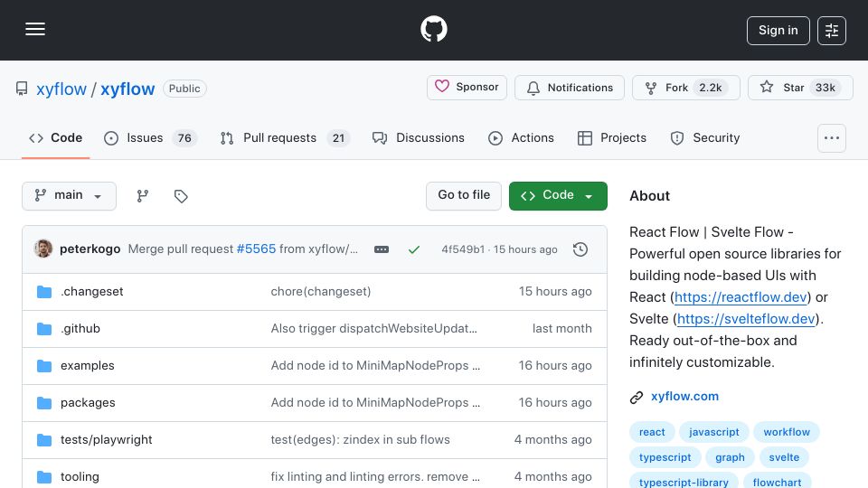Click the repository book icon beside xyflow
The image size is (868, 488).
coord(22,89)
